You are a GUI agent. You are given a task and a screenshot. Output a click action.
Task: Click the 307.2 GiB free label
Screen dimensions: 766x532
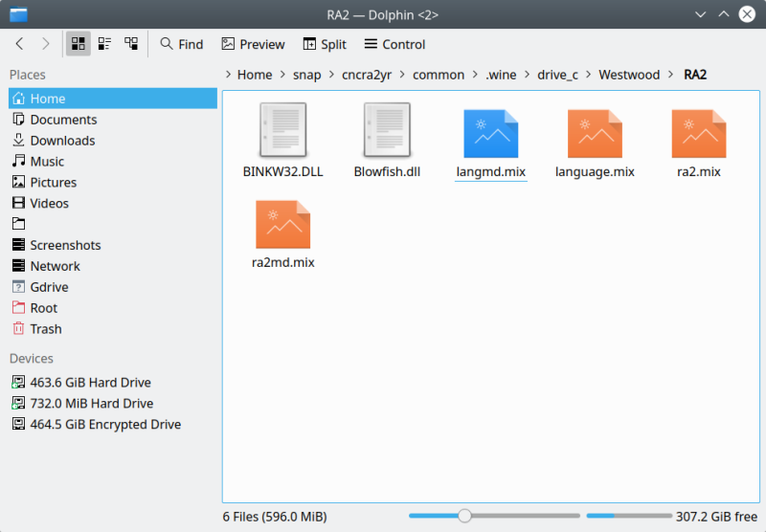716,517
